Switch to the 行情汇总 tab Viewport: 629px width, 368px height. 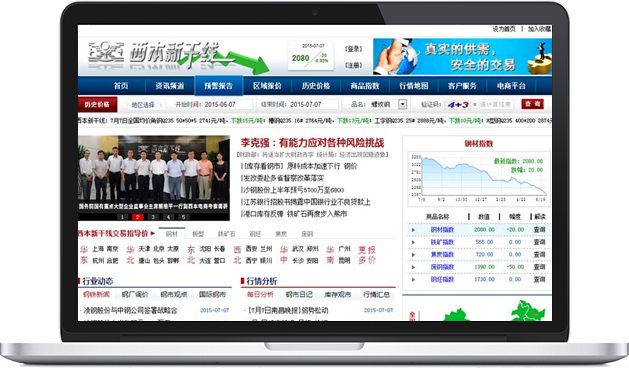coord(376,295)
